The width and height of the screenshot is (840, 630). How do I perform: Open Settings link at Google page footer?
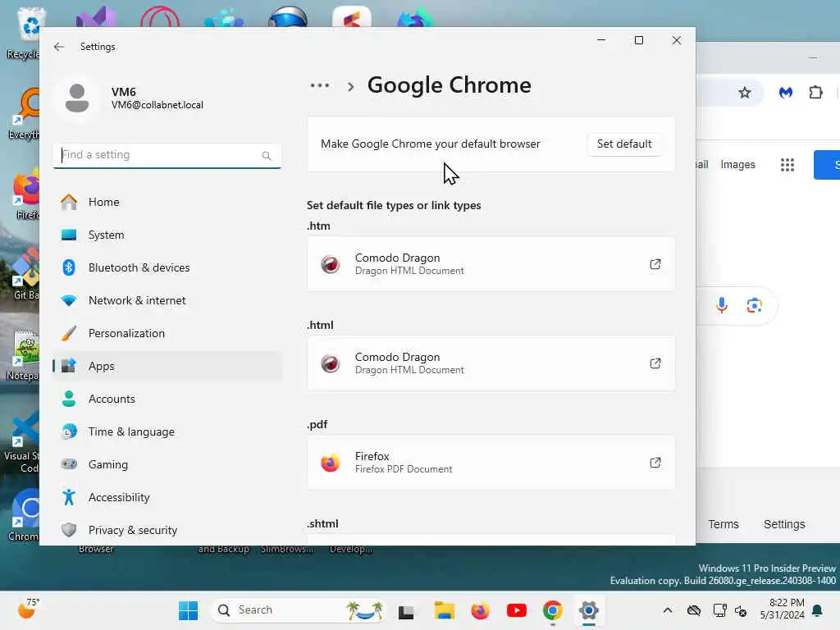click(x=784, y=524)
